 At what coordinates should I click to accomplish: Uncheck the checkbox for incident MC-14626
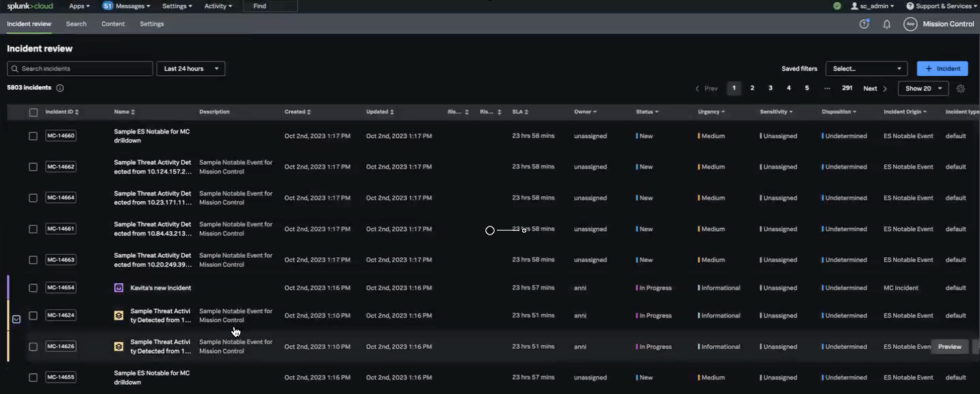click(33, 346)
